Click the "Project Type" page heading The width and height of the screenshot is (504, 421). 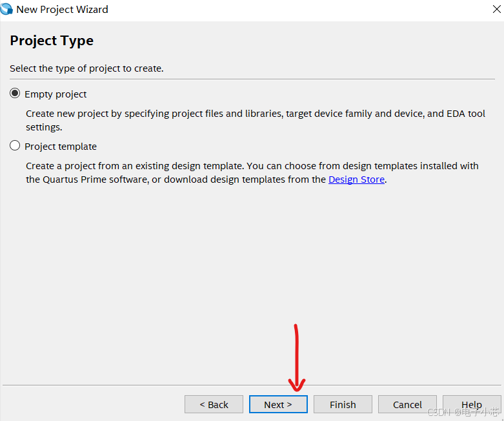[x=52, y=41]
